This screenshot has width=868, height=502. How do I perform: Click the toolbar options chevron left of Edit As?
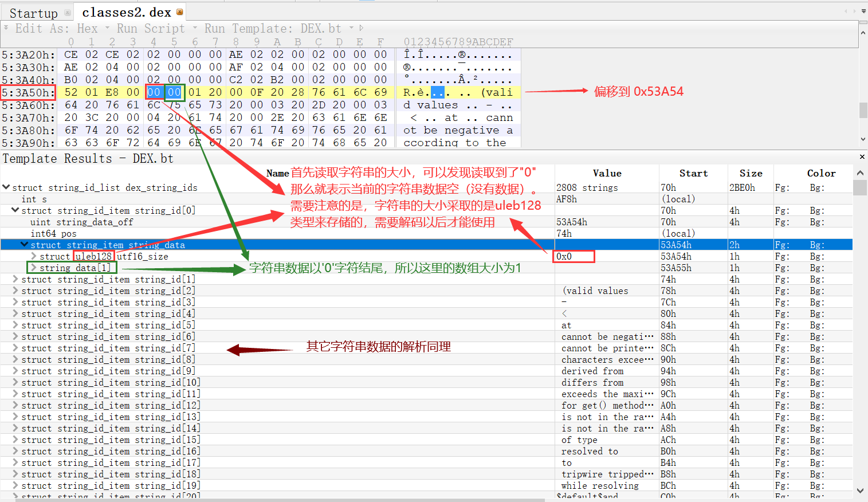(x=6, y=27)
